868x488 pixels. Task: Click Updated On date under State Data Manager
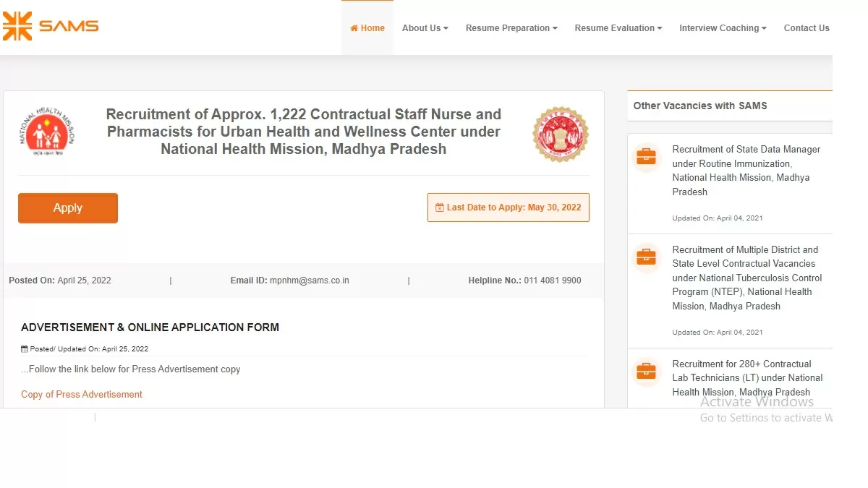coord(718,218)
